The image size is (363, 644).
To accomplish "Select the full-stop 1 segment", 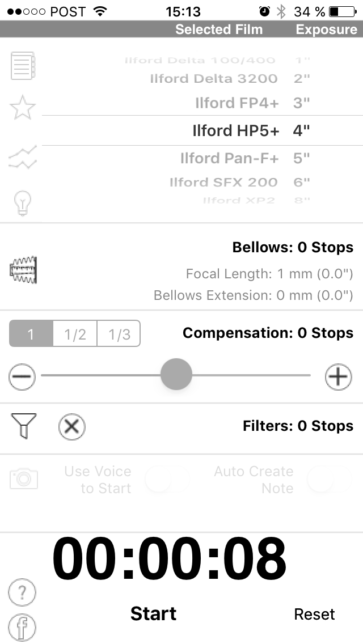I will pos(31,334).
